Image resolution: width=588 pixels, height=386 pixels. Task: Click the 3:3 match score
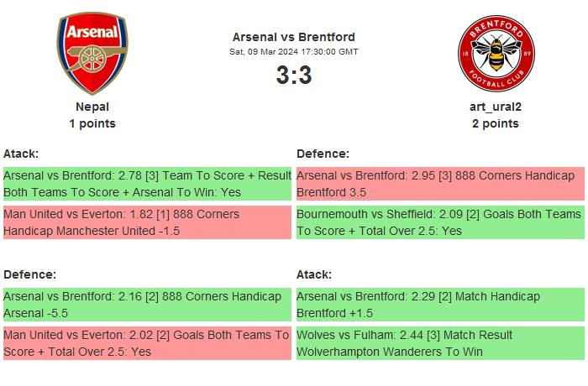point(294,76)
